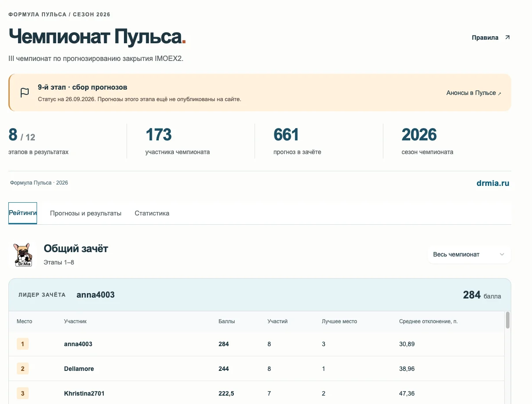Click the 661 прогноз в зачёте stat
Viewport: 532px width, 404px height.
coord(297,141)
